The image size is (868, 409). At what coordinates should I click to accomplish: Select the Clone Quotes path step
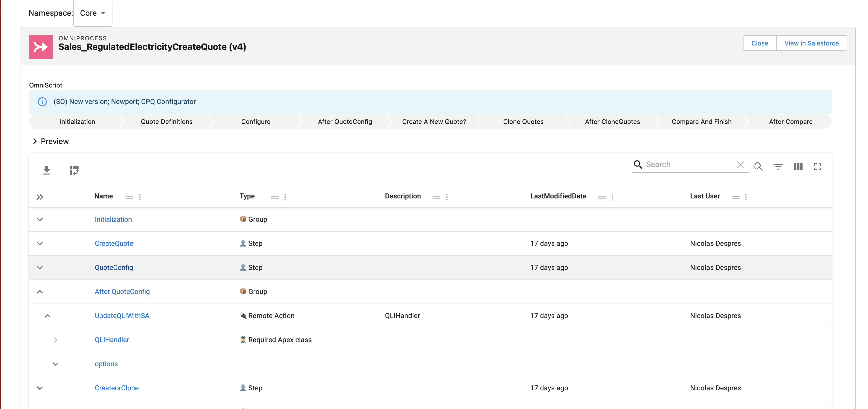[x=523, y=121]
